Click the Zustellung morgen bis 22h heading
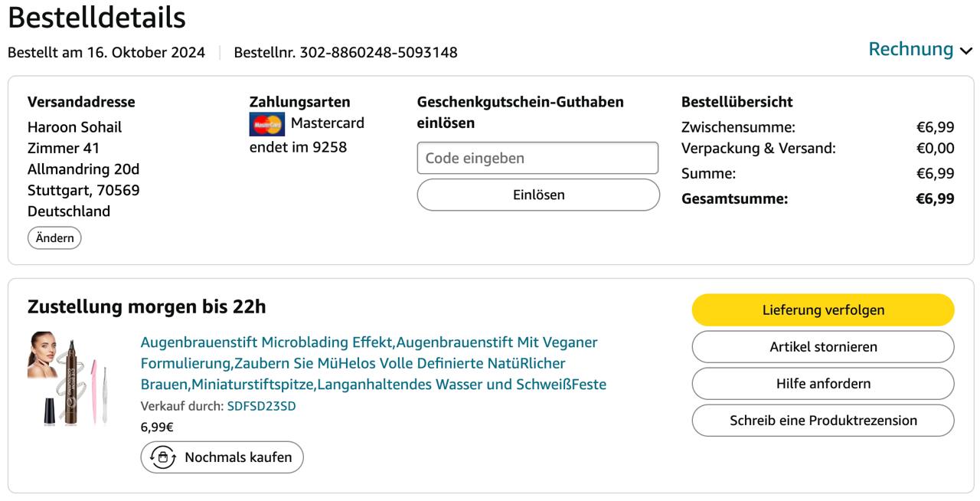Image resolution: width=980 pixels, height=501 pixels. point(147,307)
